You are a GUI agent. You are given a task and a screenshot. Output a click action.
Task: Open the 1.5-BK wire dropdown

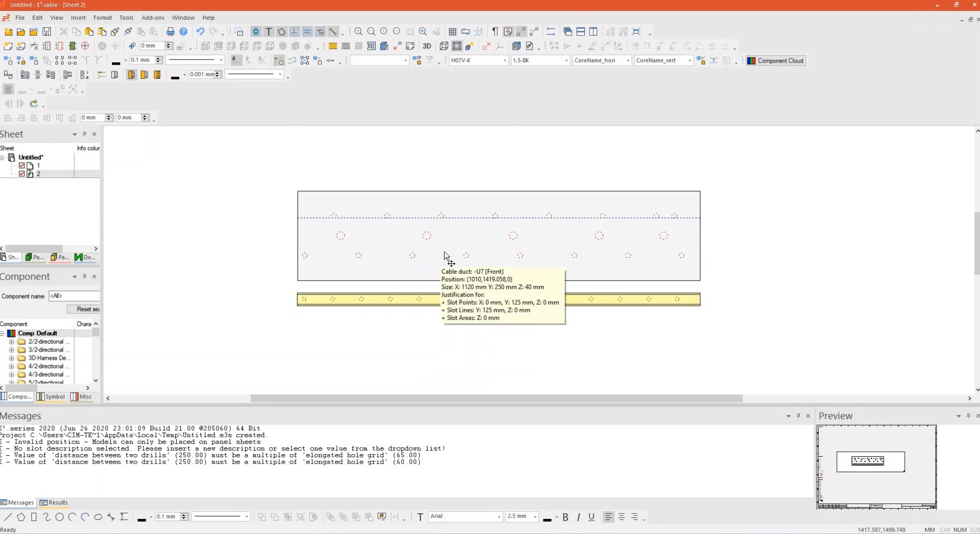pos(566,61)
